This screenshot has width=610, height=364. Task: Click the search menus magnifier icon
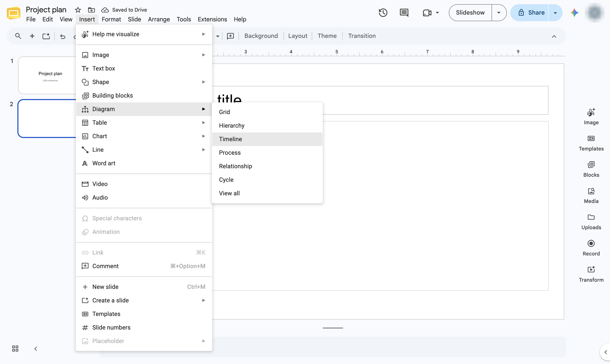coord(18,36)
